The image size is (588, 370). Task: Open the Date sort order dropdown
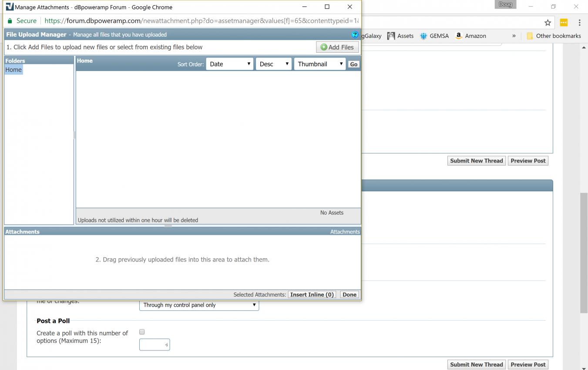[x=229, y=64]
